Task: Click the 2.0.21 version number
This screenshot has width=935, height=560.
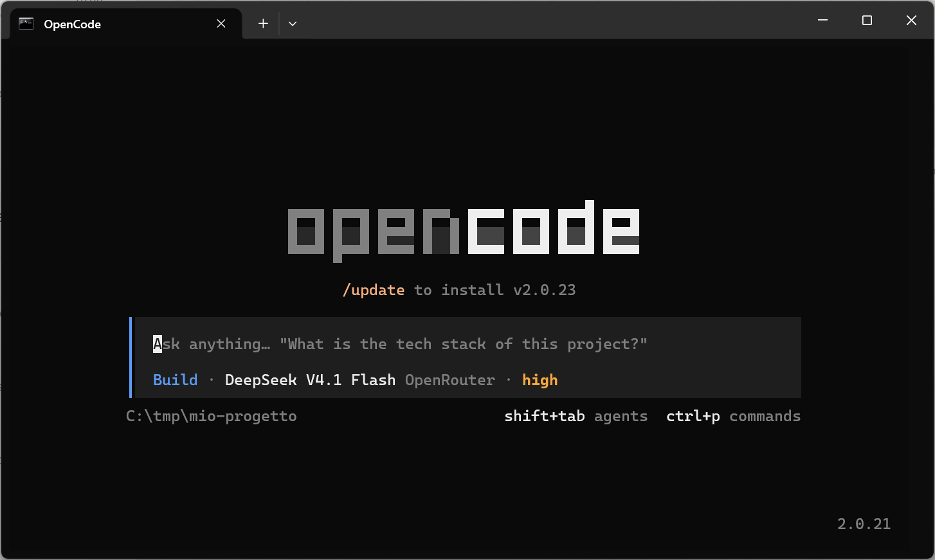Action: (864, 524)
